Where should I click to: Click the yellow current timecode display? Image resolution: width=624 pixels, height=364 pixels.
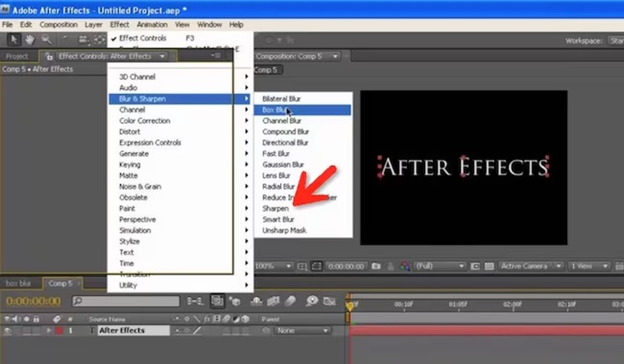(32, 301)
